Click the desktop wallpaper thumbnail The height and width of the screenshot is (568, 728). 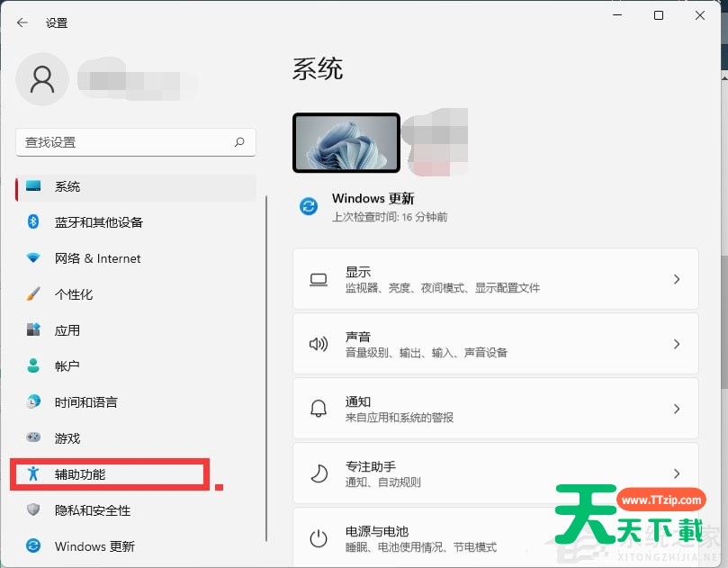point(346,142)
